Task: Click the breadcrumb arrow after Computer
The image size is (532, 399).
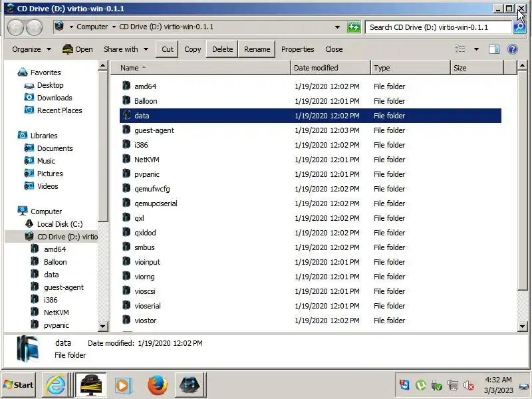Action: pos(114,27)
